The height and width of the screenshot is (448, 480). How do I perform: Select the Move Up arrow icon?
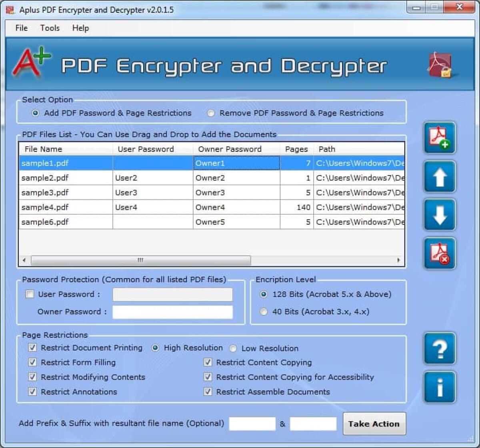439,176
